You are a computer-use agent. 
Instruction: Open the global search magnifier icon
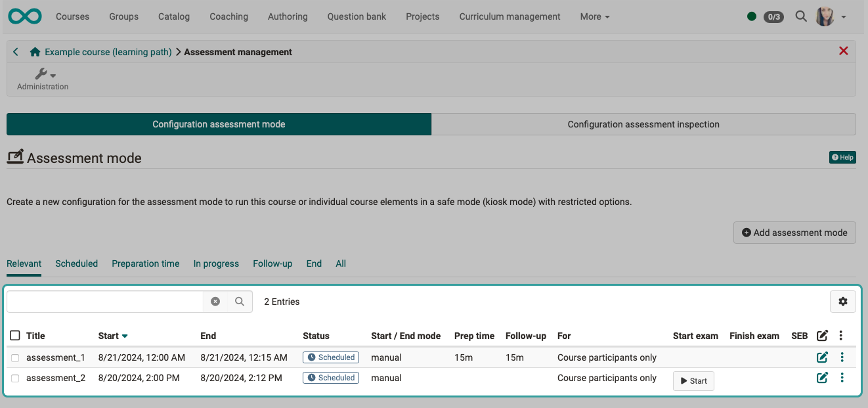click(801, 16)
